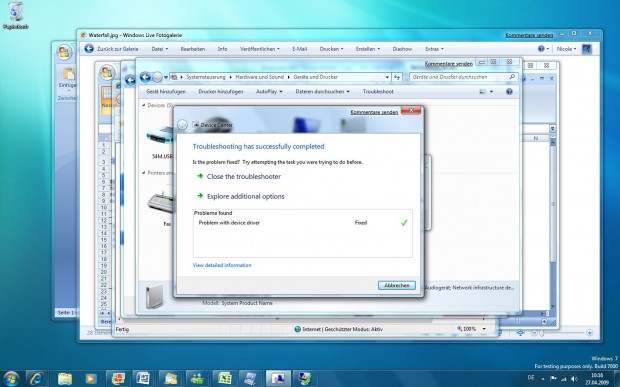Viewport: 620px width, 387px height.
Task: Collapse the Devices (5) group
Action: pos(144,105)
